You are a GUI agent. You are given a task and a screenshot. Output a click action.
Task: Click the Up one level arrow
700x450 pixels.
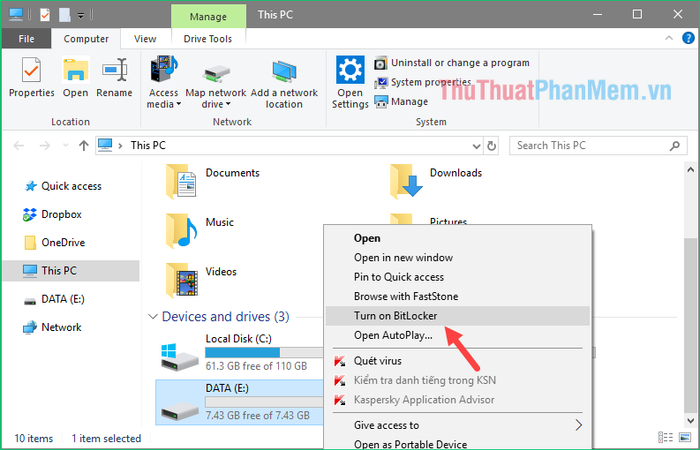pyautogui.click(x=83, y=146)
